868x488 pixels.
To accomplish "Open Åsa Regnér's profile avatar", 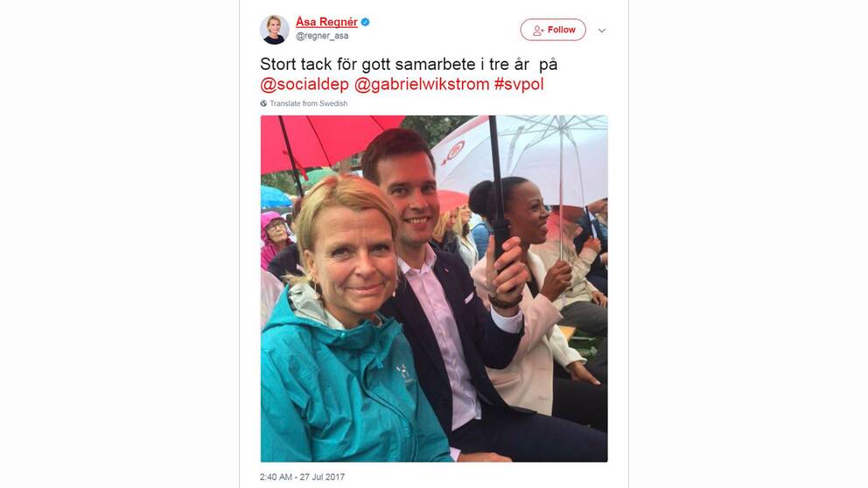I will point(275,30).
